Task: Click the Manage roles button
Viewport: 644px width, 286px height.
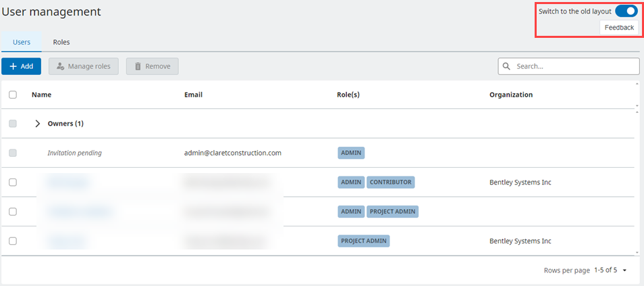Action: point(84,66)
